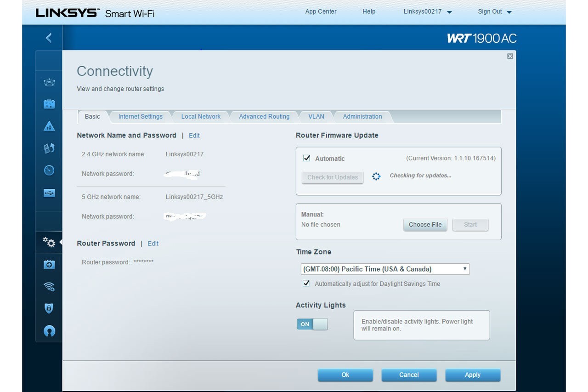Screen dimensions: 588x392
Task: Switch to the Basic tab
Action: (x=92, y=116)
